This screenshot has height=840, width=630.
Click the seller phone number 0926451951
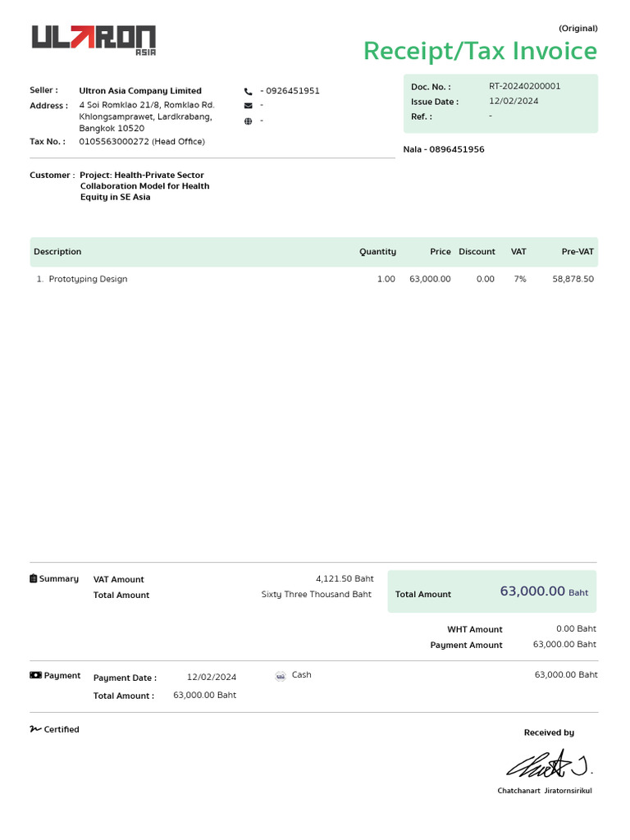[293, 90]
